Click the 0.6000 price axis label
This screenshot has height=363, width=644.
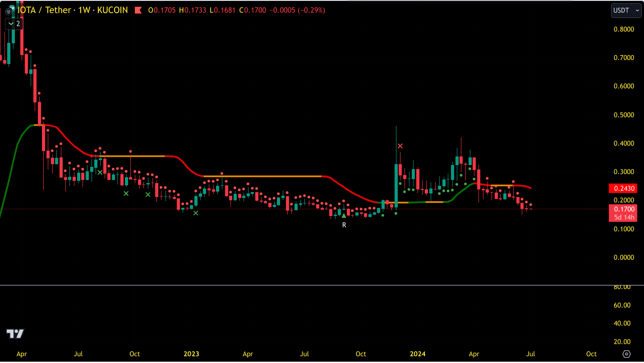[x=624, y=86]
